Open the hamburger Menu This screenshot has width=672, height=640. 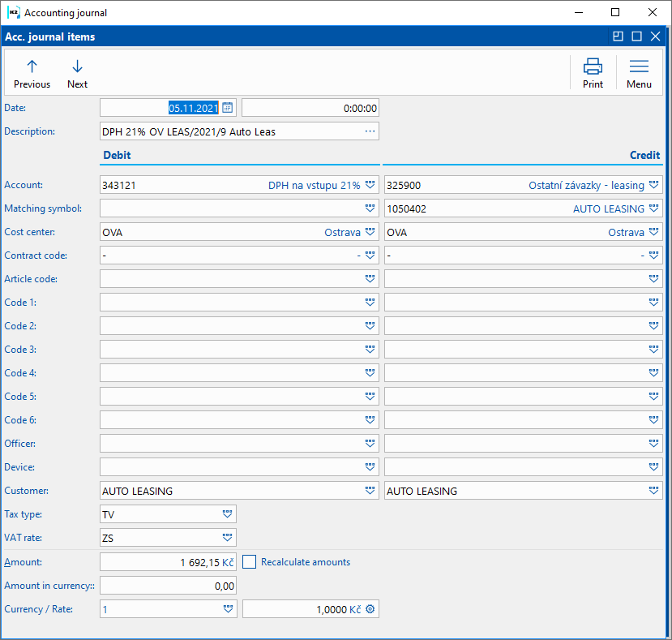pos(639,73)
